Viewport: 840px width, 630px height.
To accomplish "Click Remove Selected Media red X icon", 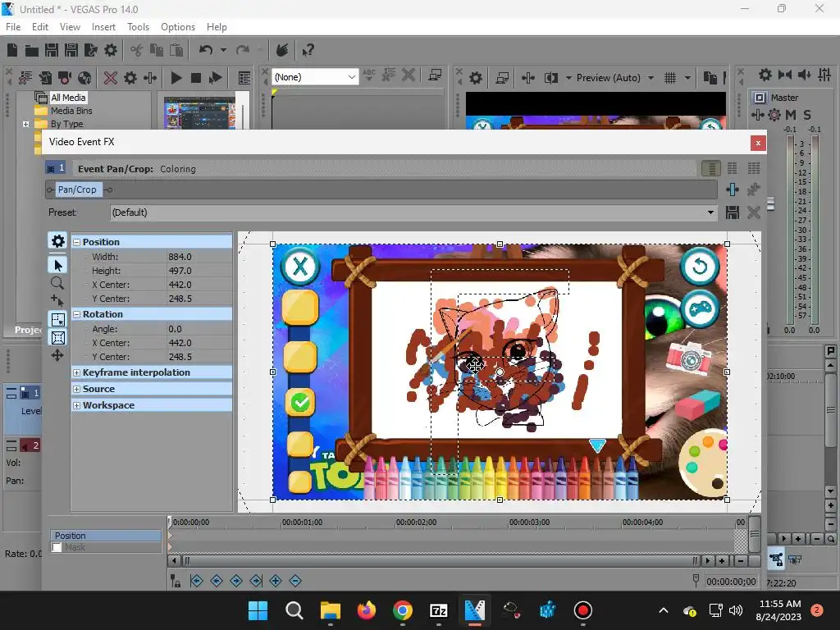I will coord(111,78).
